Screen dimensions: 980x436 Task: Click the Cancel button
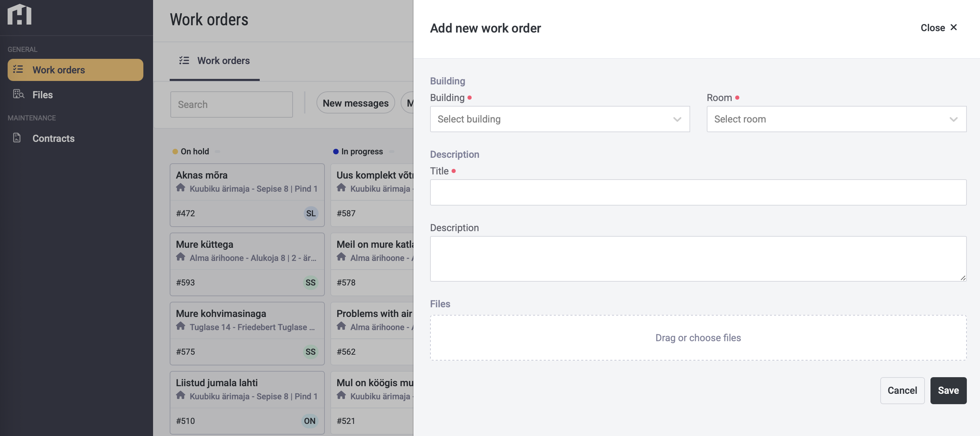coord(902,390)
